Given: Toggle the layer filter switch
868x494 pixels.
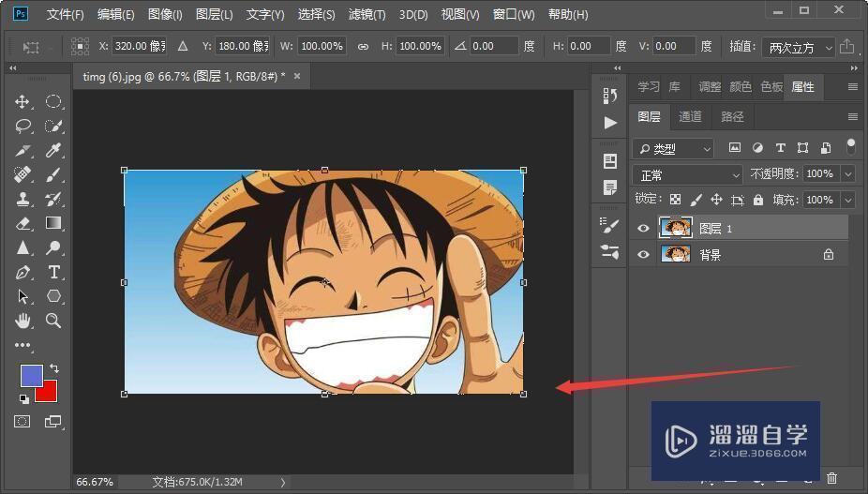Looking at the screenshot, I should tap(851, 146).
